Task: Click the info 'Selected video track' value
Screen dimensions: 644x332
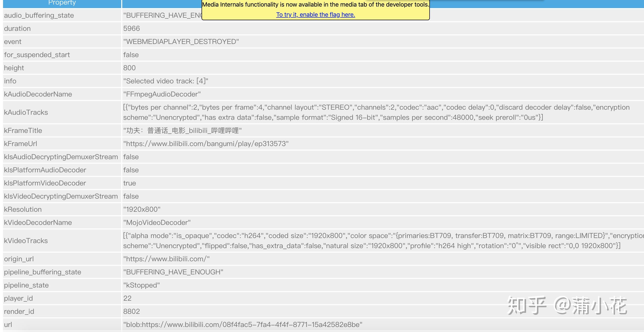Action: pyautogui.click(x=166, y=81)
